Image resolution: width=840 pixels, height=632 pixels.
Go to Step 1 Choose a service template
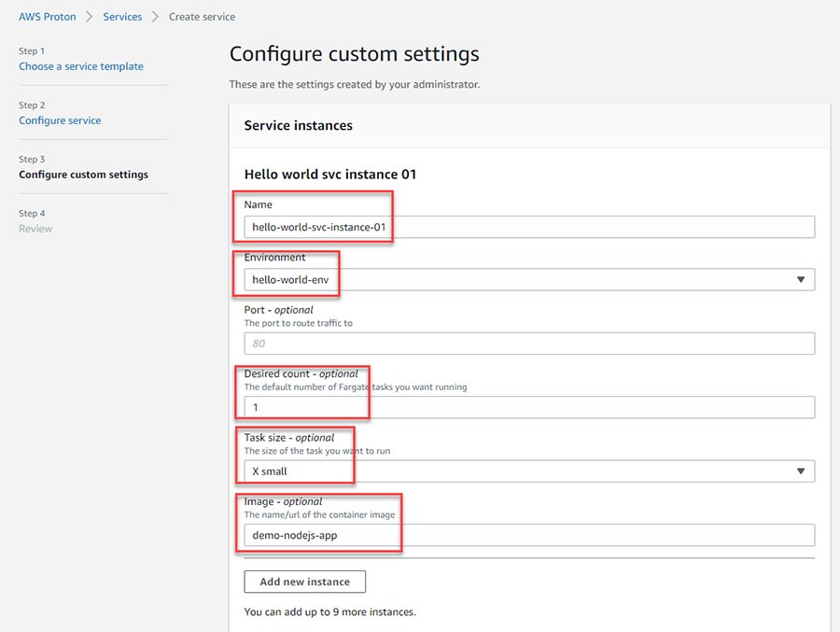[80, 66]
